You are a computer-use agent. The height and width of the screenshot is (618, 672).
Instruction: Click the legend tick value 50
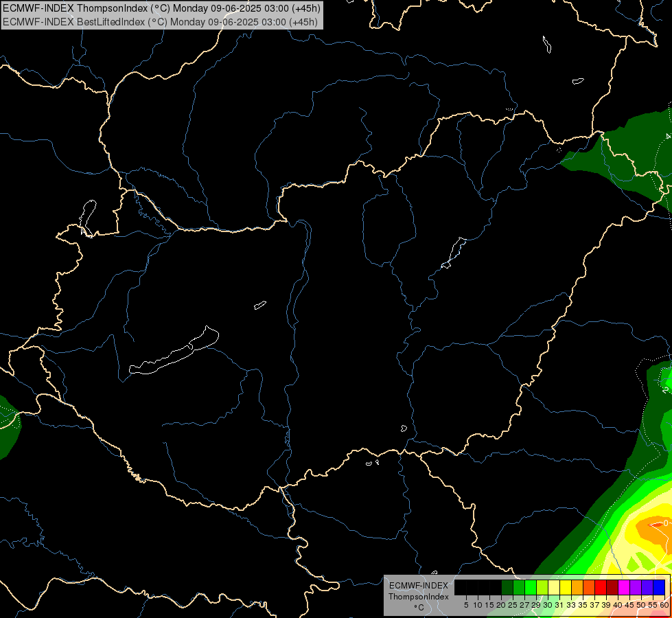tap(642, 605)
